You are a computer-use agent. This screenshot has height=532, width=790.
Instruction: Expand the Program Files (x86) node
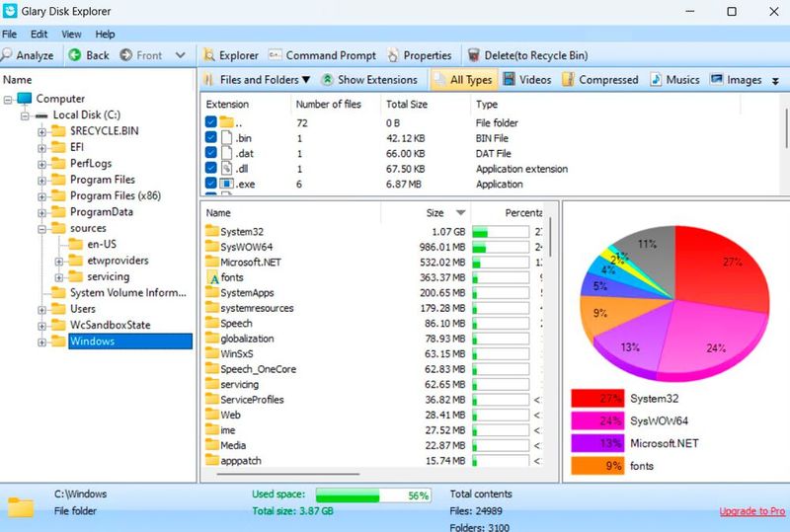click(41, 197)
